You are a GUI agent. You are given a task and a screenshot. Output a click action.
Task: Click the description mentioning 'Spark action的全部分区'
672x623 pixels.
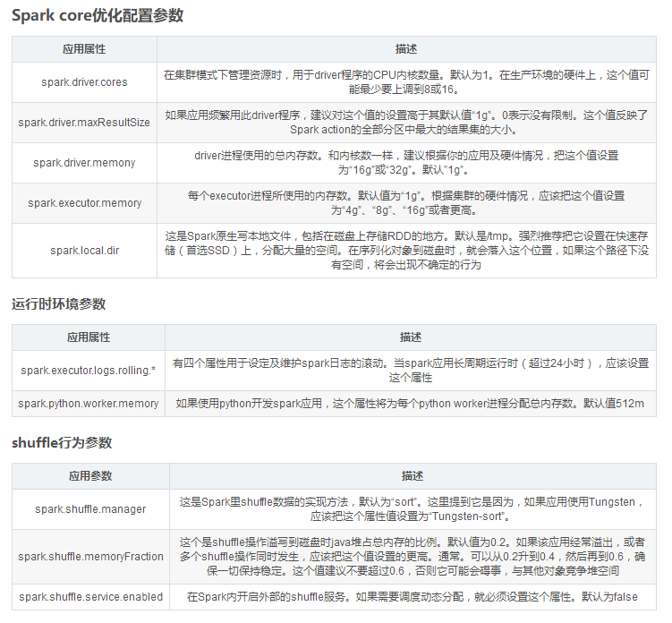406,123
